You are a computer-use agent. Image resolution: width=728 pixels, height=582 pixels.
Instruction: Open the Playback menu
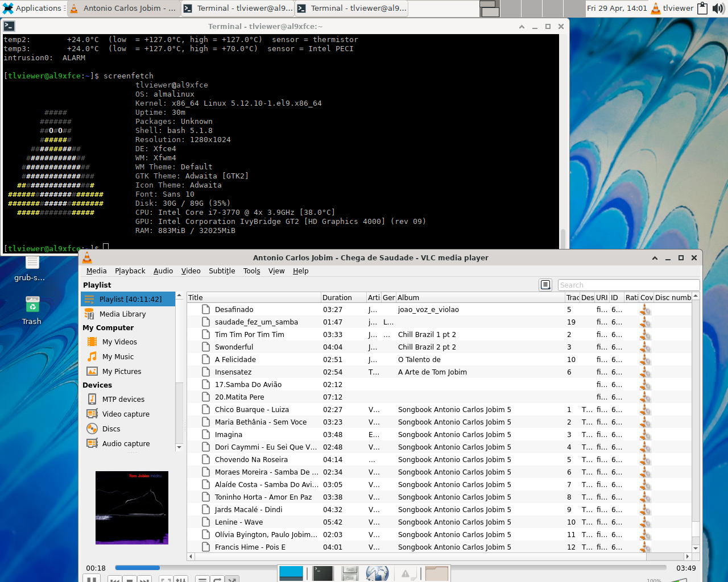point(130,271)
